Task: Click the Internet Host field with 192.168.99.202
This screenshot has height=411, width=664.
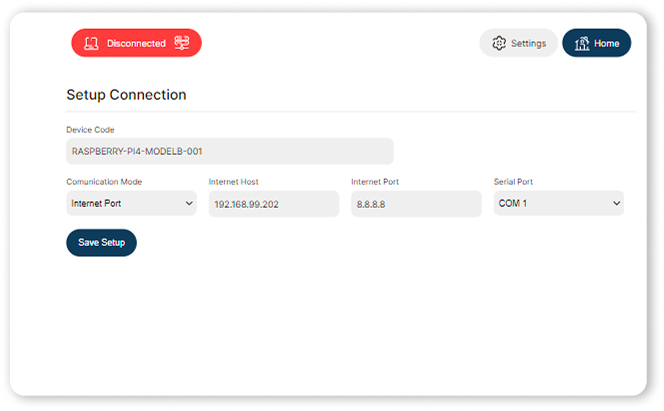Action: pos(274,204)
